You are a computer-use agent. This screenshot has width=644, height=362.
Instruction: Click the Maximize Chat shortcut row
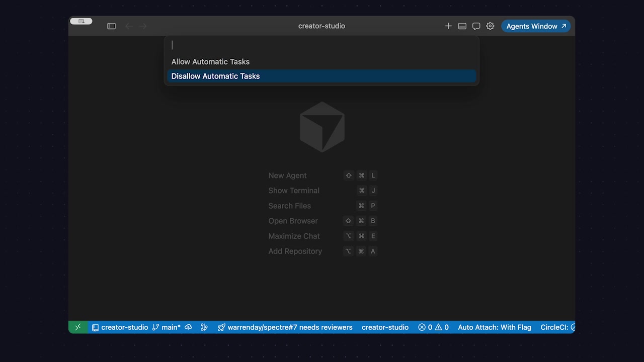[x=323, y=236]
